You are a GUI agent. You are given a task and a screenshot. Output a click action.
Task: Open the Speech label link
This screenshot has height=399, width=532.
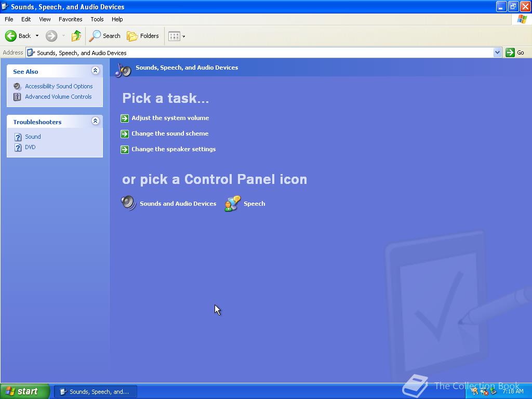[254, 204]
